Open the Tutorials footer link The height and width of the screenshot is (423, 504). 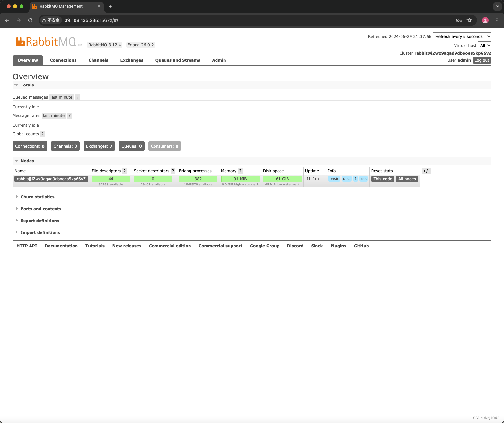click(x=95, y=246)
